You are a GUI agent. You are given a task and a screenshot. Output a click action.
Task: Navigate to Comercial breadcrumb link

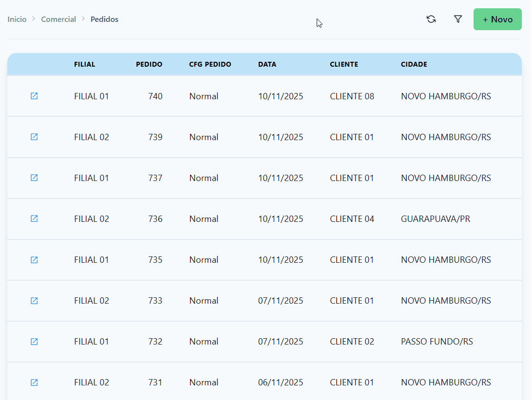tap(58, 19)
